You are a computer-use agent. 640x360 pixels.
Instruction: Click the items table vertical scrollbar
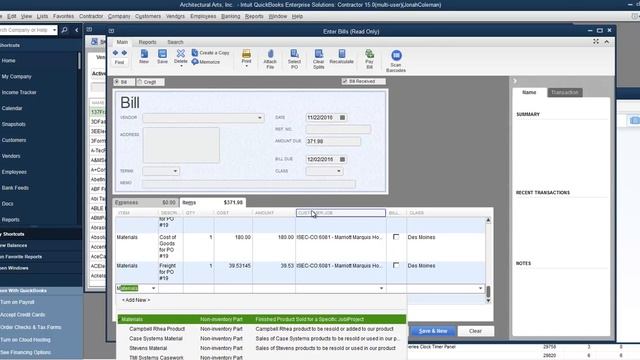488,291
